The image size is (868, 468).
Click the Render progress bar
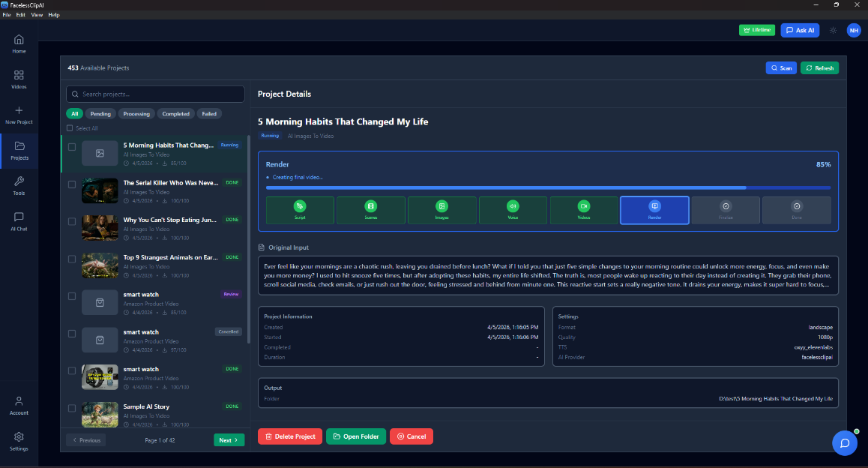[x=548, y=187]
